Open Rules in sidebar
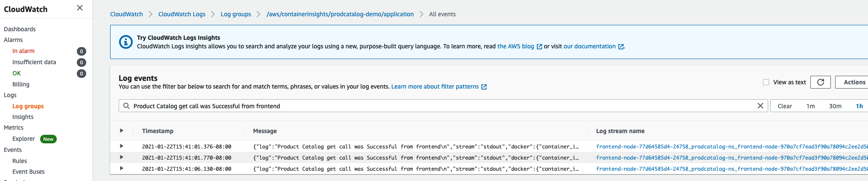Image resolution: width=868 pixels, height=181 pixels. 20,161
